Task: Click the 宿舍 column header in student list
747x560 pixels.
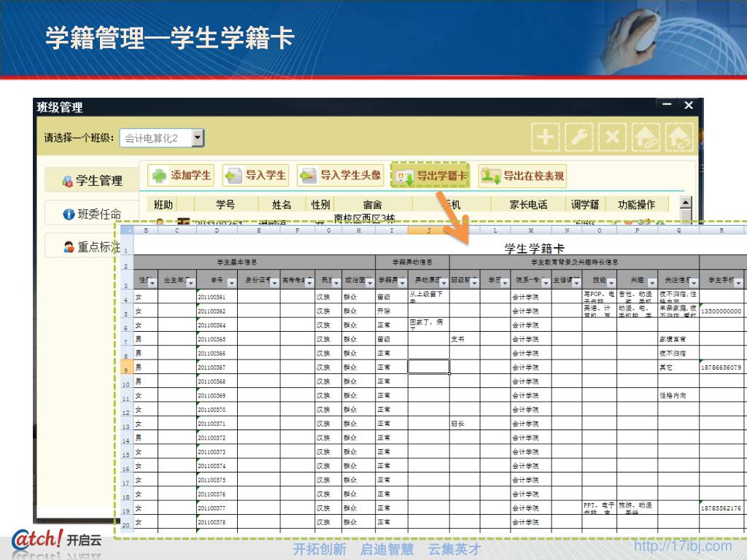Action: tap(373, 205)
